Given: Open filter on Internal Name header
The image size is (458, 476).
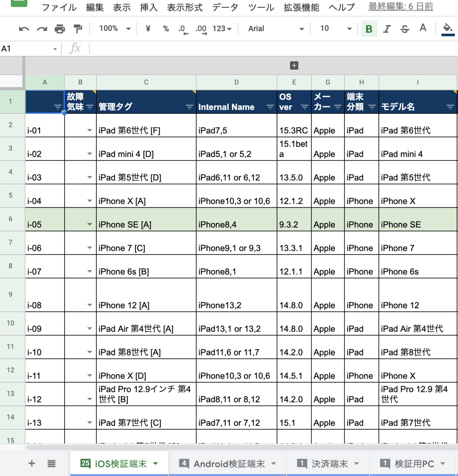Looking at the screenshot, I should 270,107.
